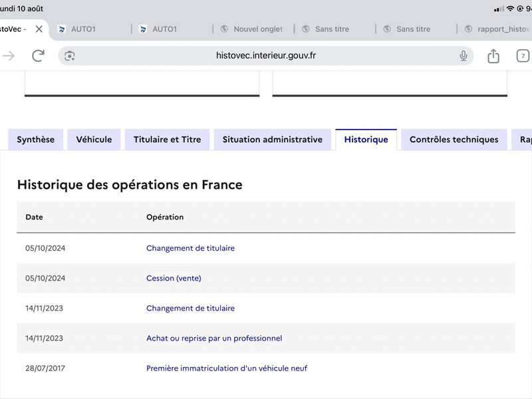
Task: Tap the Wi-Fi status icon
Action: tap(510, 9)
